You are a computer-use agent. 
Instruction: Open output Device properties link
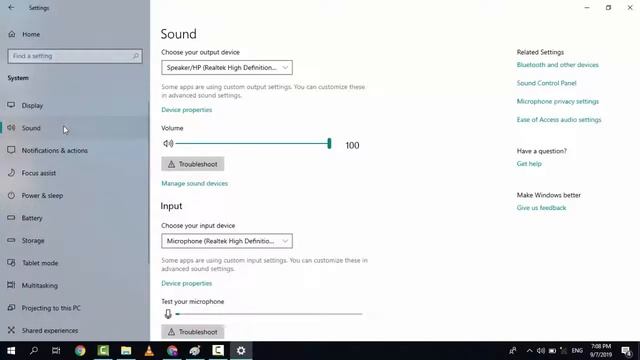(187, 110)
